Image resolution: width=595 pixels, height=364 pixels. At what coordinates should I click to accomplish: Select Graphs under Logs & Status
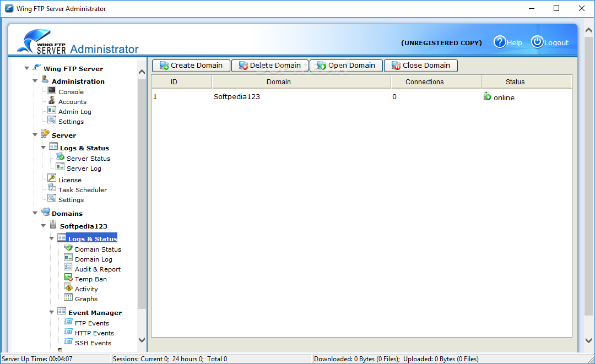tap(86, 299)
